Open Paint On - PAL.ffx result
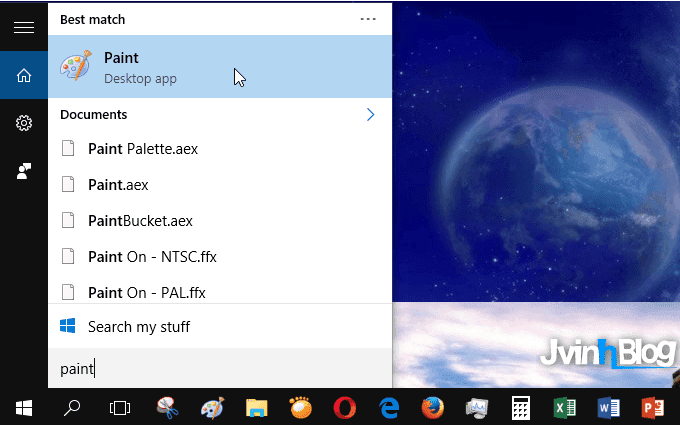This screenshot has width=680, height=425. pyautogui.click(x=220, y=291)
